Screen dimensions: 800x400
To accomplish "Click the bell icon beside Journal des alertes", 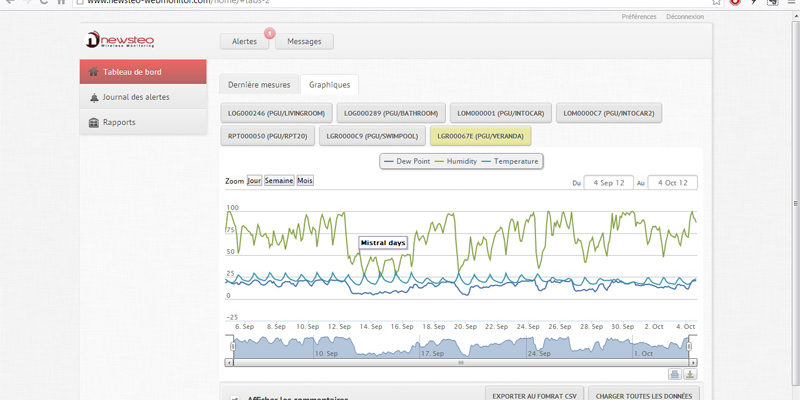I will [x=94, y=97].
